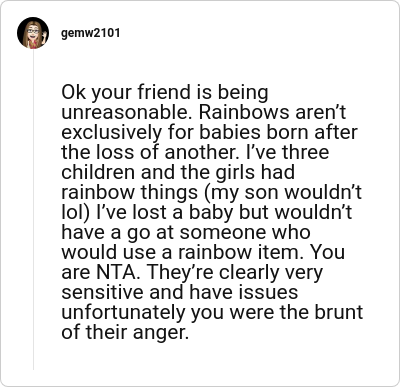Click the word "exclusively" in the third line

click(x=111, y=133)
